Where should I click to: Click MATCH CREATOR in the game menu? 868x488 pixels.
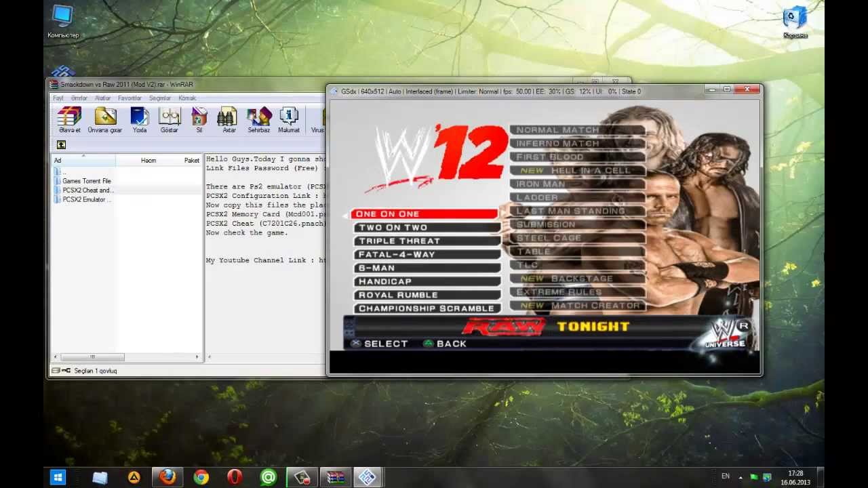577,306
